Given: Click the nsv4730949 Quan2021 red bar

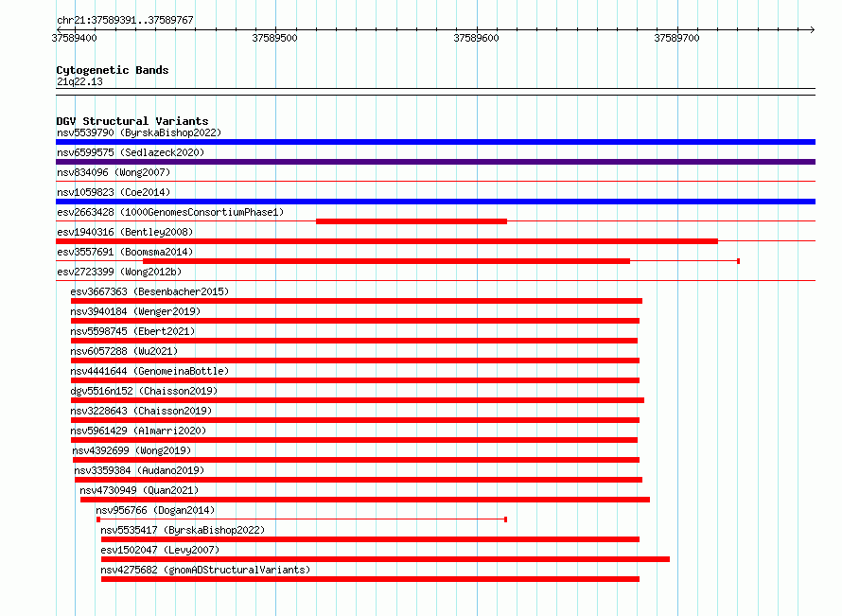Looking at the screenshot, I should (365, 500).
